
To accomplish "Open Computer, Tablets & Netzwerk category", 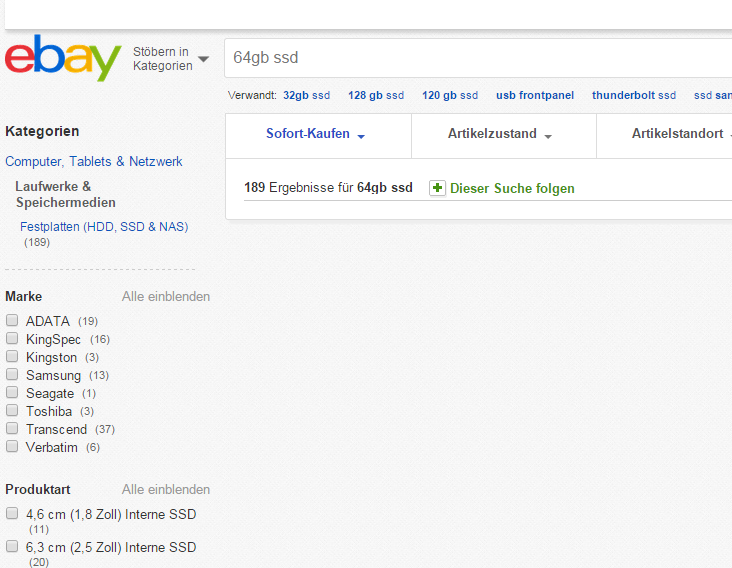I will pyautogui.click(x=94, y=161).
